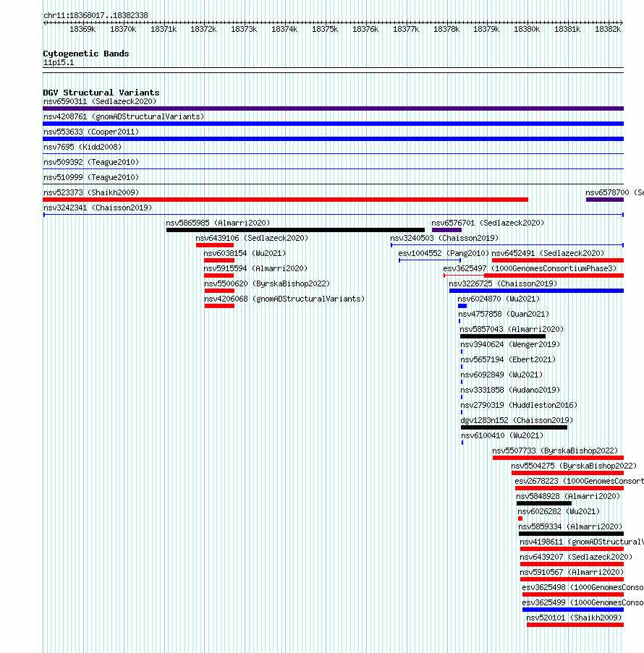The height and width of the screenshot is (653, 644).
Task: Click the small blue nsv6024870 (Wu2021) bar
Action: (x=462, y=306)
